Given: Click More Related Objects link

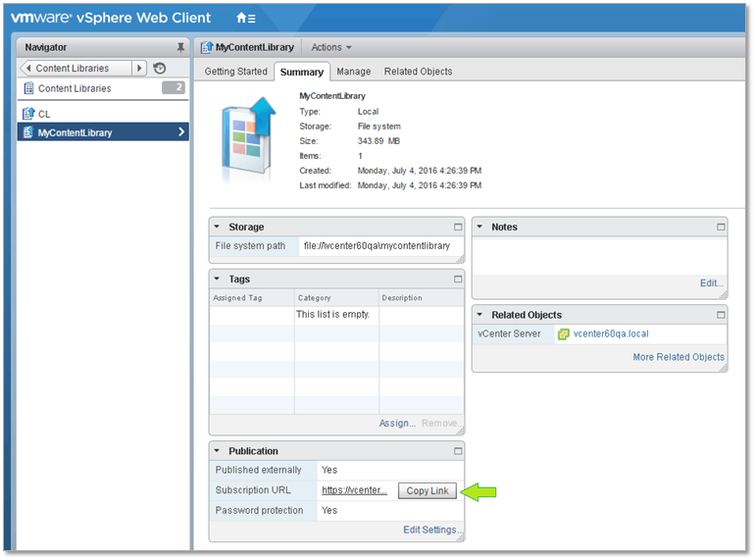Looking at the screenshot, I should pyautogui.click(x=679, y=357).
